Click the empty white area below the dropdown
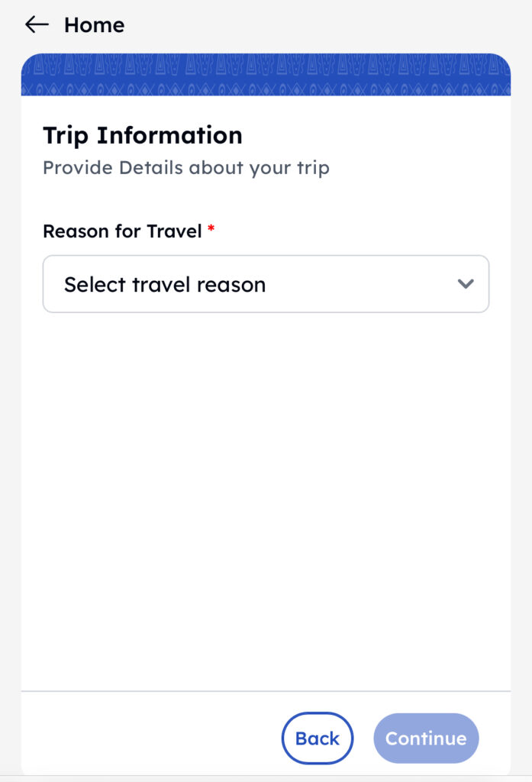The height and width of the screenshot is (782, 532). click(266, 496)
